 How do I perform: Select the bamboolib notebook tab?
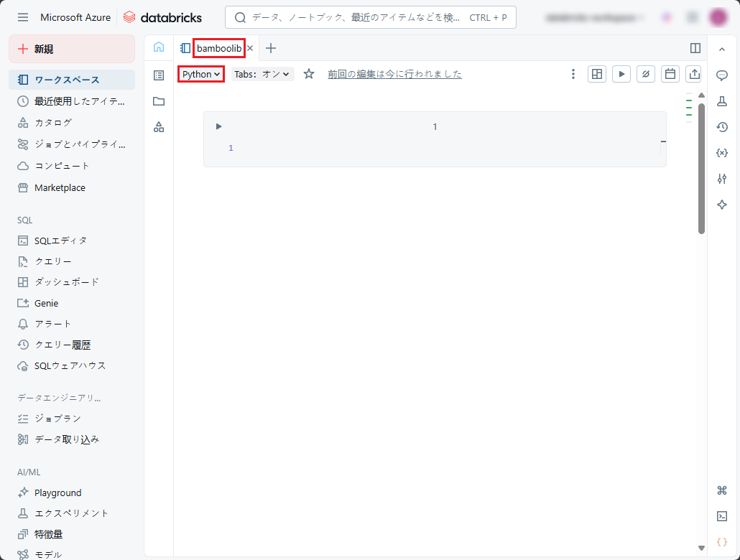tap(218, 48)
